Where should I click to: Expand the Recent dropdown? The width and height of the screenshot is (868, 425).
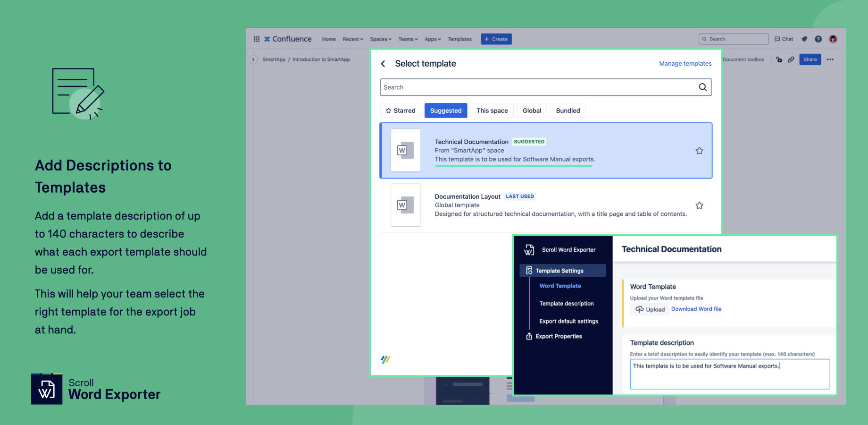point(352,39)
